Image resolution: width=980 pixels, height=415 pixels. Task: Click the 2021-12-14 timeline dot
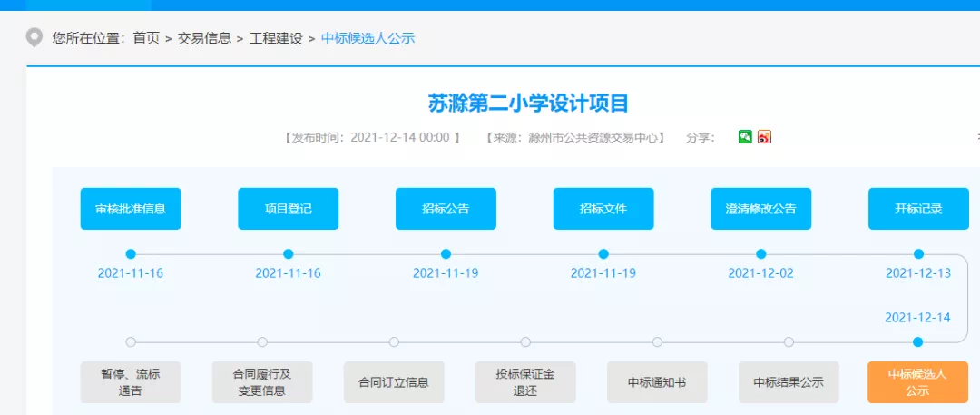[918, 342]
